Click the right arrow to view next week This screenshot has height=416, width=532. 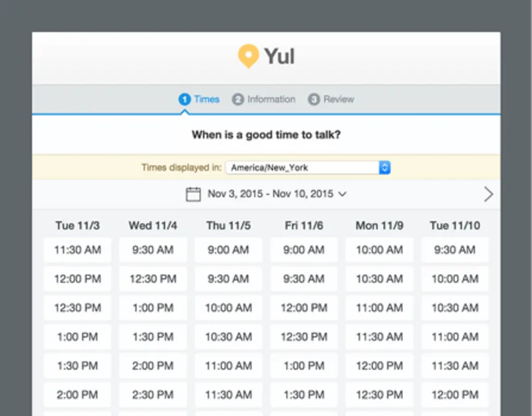[x=489, y=194]
